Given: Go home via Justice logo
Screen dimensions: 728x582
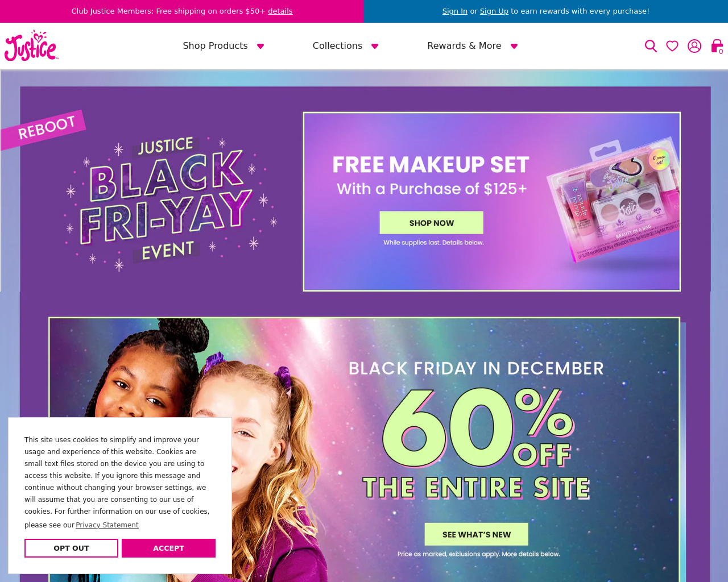Looking at the screenshot, I should click(x=31, y=45).
